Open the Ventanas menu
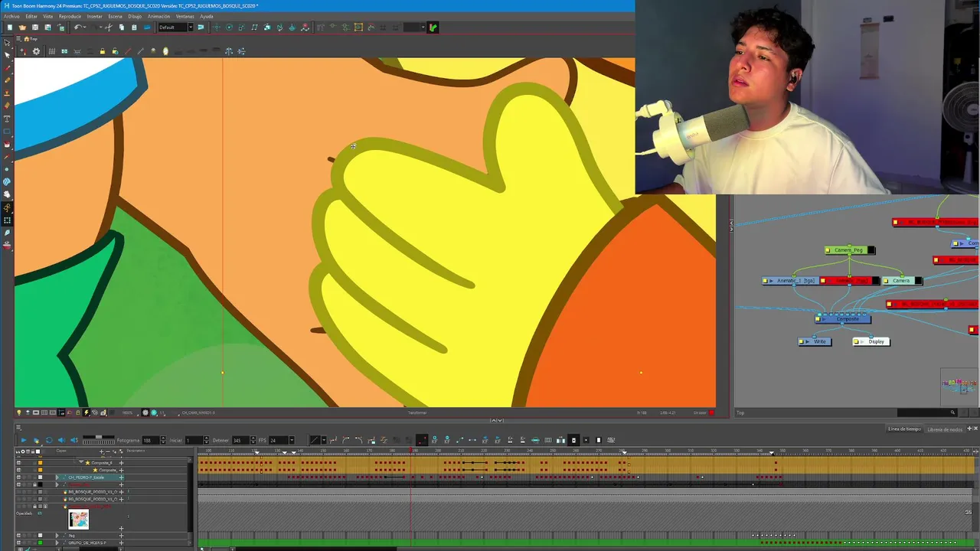 185,16
